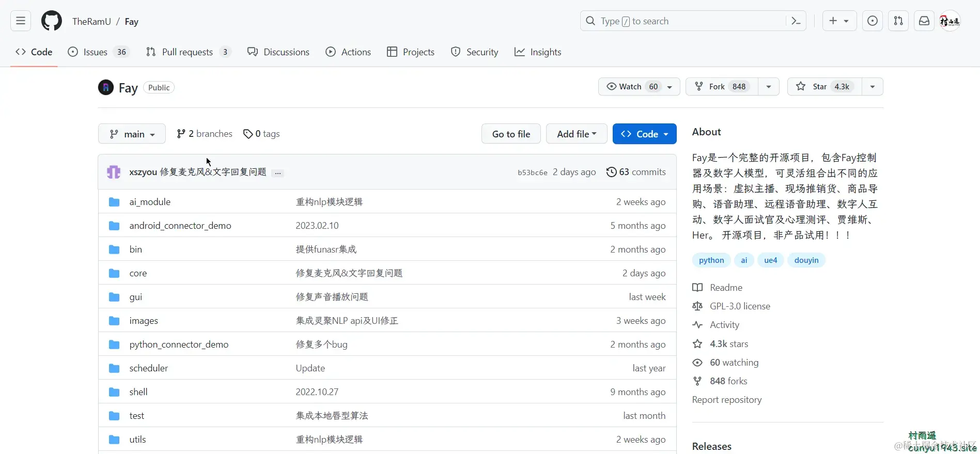The image size is (980, 454).
Task: Click the Fay repository avatar icon
Action: (106, 87)
